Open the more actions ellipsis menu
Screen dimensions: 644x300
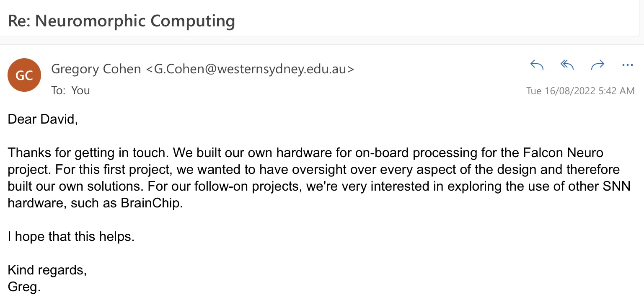click(x=627, y=65)
